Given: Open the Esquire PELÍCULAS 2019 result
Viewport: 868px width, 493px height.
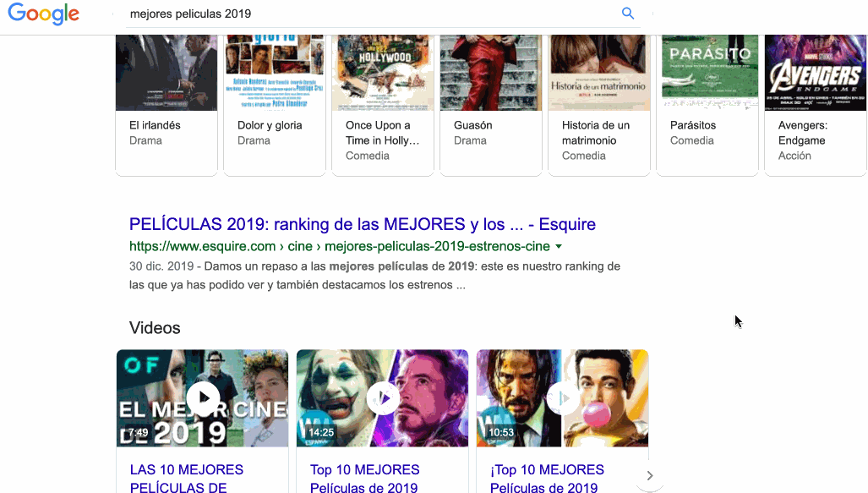Looking at the screenshot, I should click(x=363, y=224).
